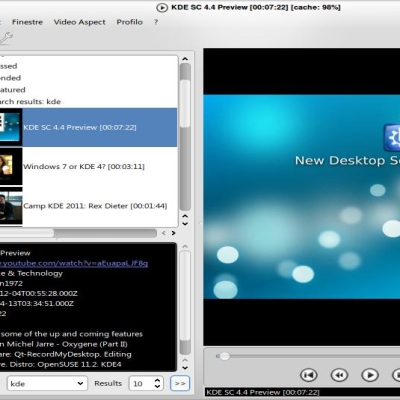Screen dimensions: 400x400
Task: Click the info panel scroll-up arrow
Action: click(185, 246)
